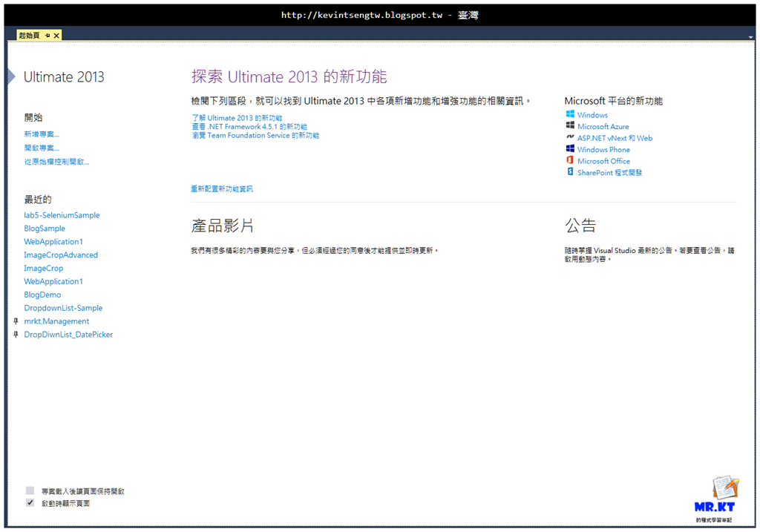
Task: Open recent project BlogSample
Action: (x=44, y=229)
